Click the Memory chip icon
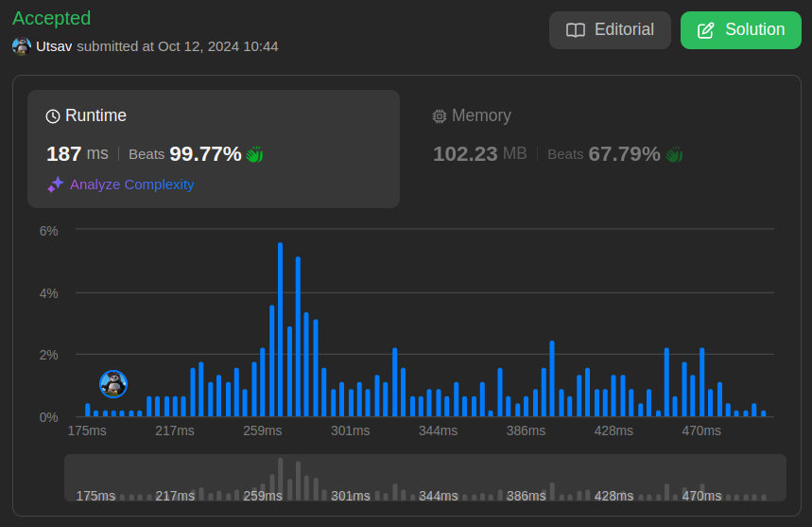Image resolution: width=812 pixels, height=527 pixels. pyautogui.click(x=440, y=116)
